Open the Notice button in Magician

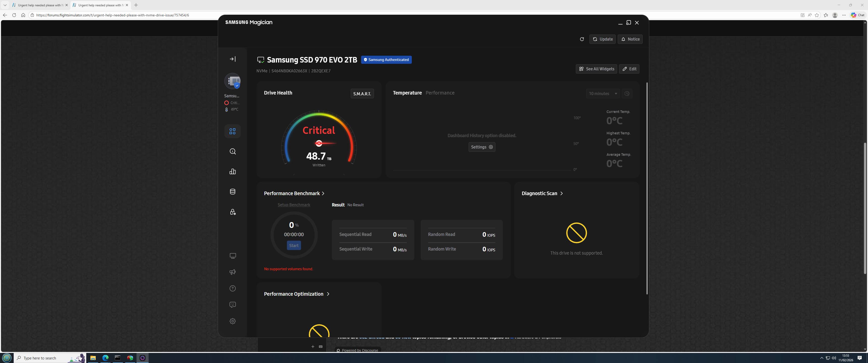(x=630, y=39)
